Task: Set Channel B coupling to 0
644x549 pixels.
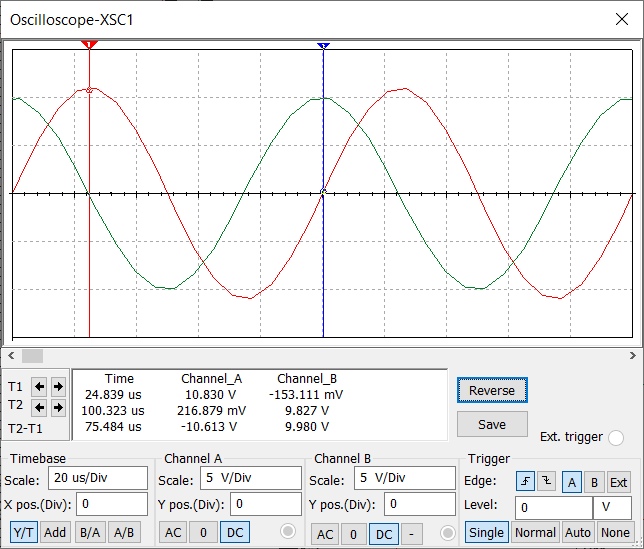Action: click(x=353, y=534)
